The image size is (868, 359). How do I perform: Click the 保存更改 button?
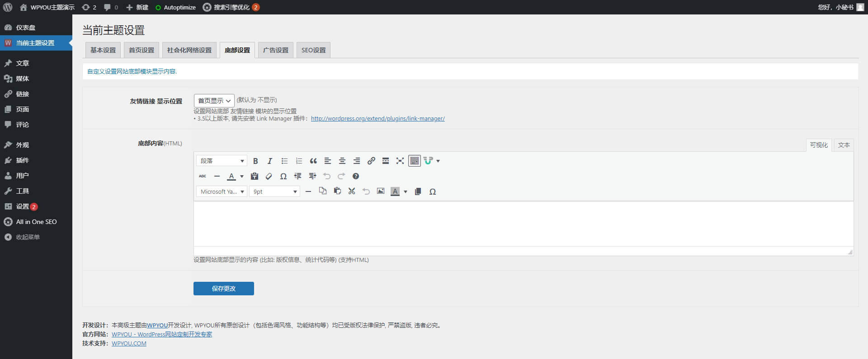pyautogui.click(x=224, y=289)
